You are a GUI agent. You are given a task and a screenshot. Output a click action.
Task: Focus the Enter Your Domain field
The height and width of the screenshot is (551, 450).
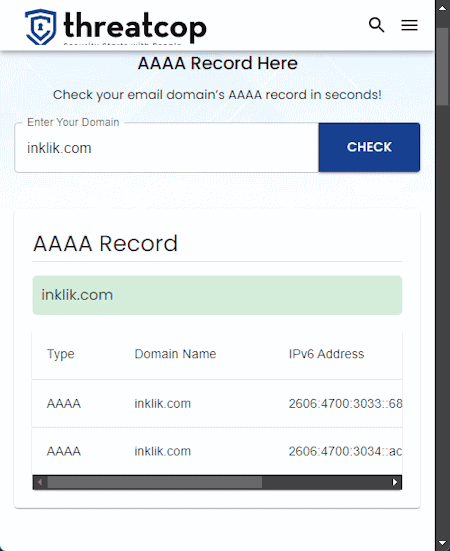click(x=167, y=148)
